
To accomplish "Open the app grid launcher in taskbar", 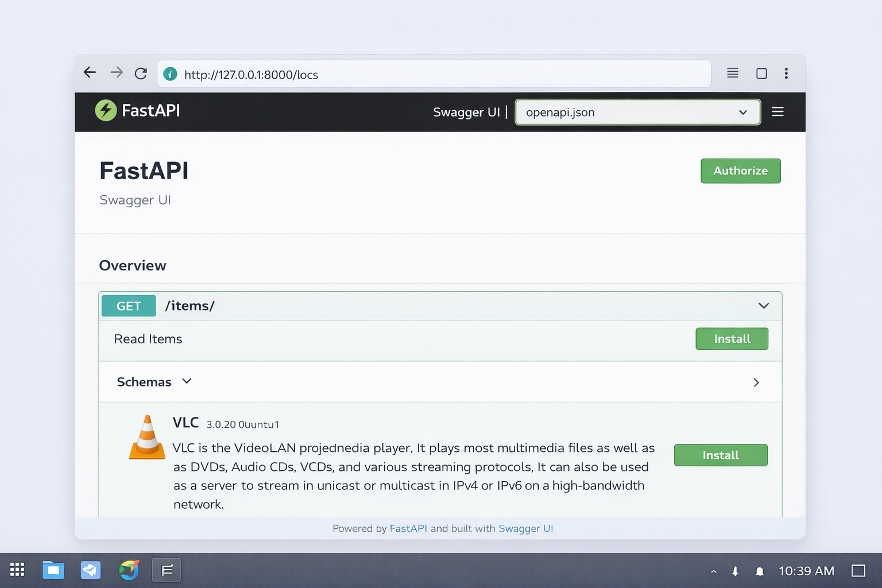I will click(17, 570).
